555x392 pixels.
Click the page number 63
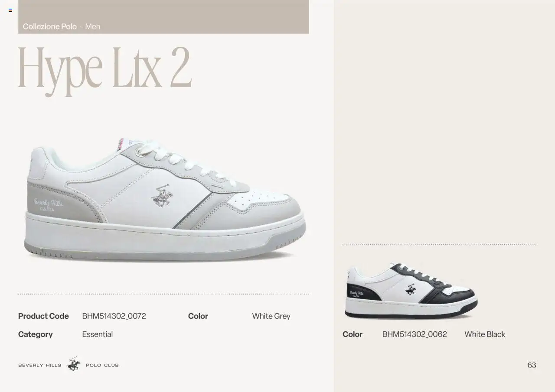[532, 365]
